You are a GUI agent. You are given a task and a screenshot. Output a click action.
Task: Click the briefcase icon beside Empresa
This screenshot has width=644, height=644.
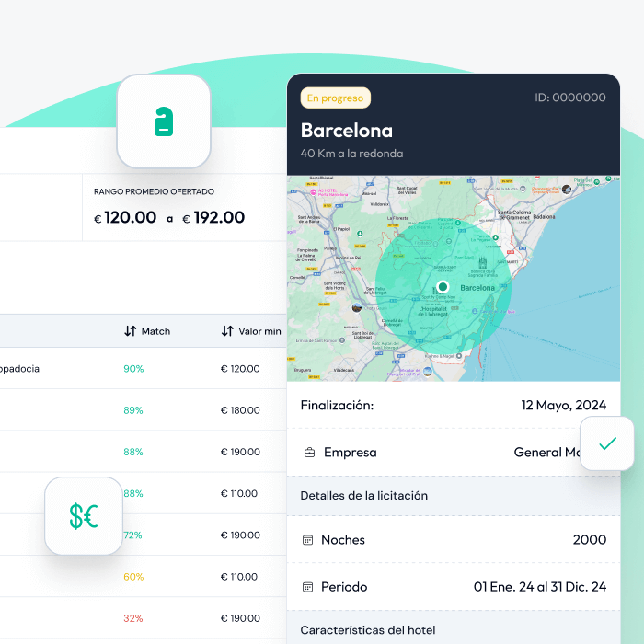tap(309, 453)
